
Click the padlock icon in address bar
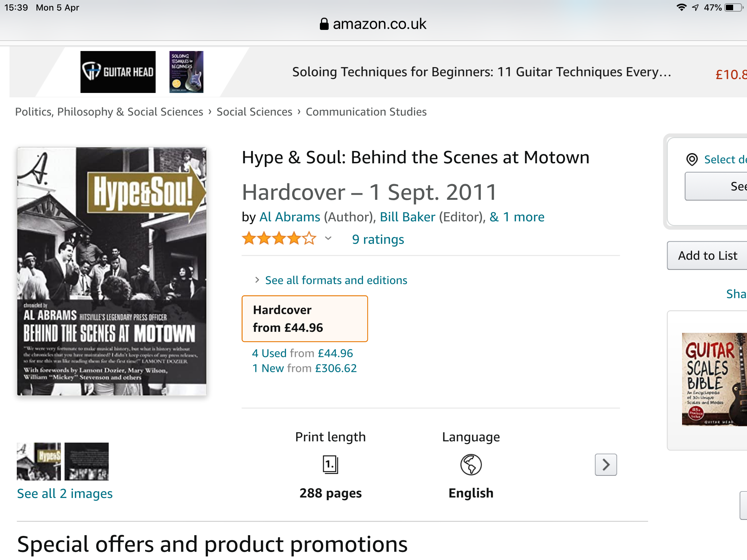point(324,24)
